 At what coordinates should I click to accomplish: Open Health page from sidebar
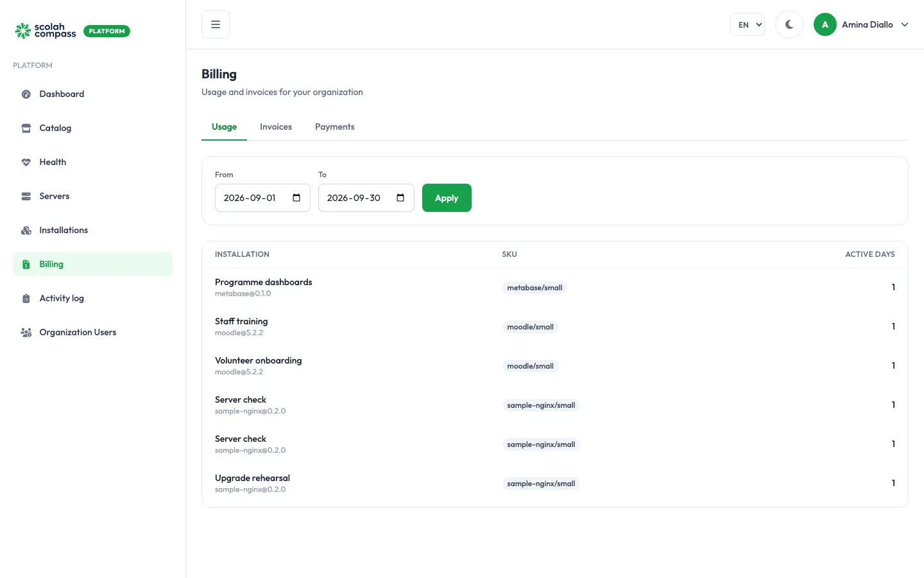pos(92,162)
